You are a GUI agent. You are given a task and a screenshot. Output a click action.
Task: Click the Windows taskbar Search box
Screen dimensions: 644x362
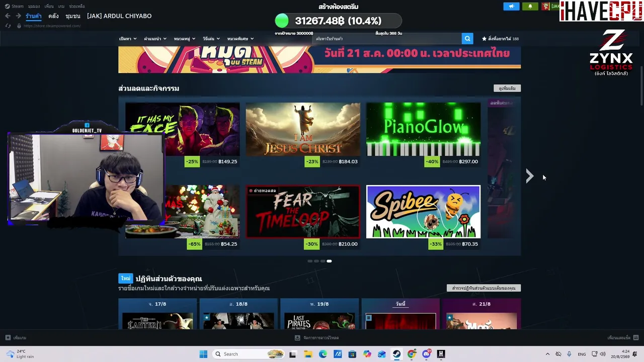tap(249, 354)
